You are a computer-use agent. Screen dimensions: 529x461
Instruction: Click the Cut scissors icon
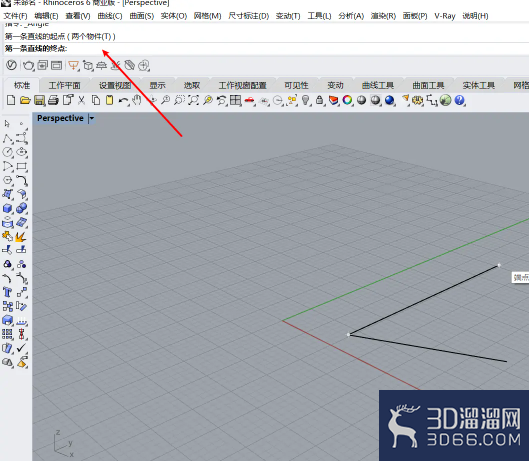click(81, 100)
